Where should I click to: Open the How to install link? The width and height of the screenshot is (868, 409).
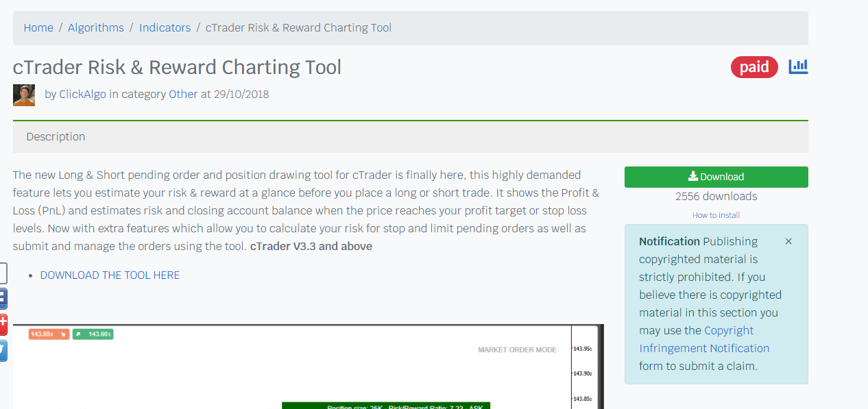tap(716, 215)
